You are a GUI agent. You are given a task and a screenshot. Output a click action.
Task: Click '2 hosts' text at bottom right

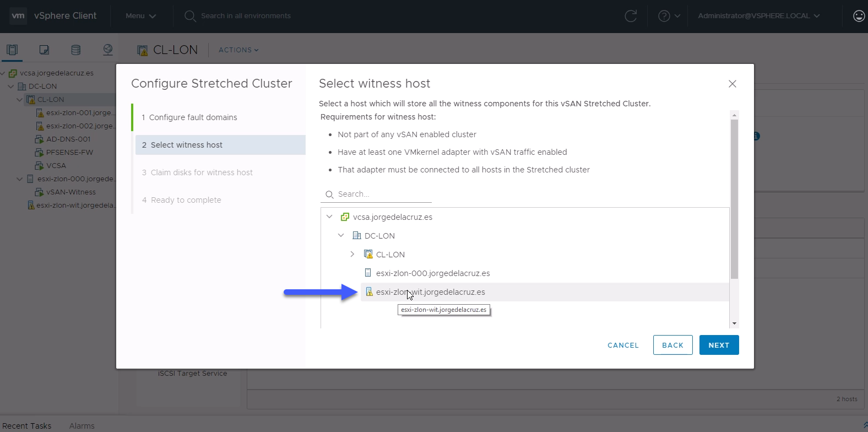847,399
